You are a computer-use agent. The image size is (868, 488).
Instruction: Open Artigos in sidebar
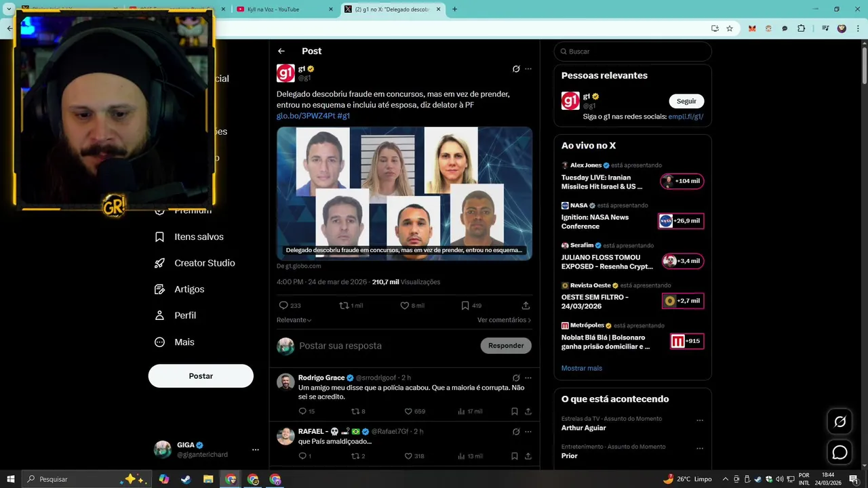[180, 289]
